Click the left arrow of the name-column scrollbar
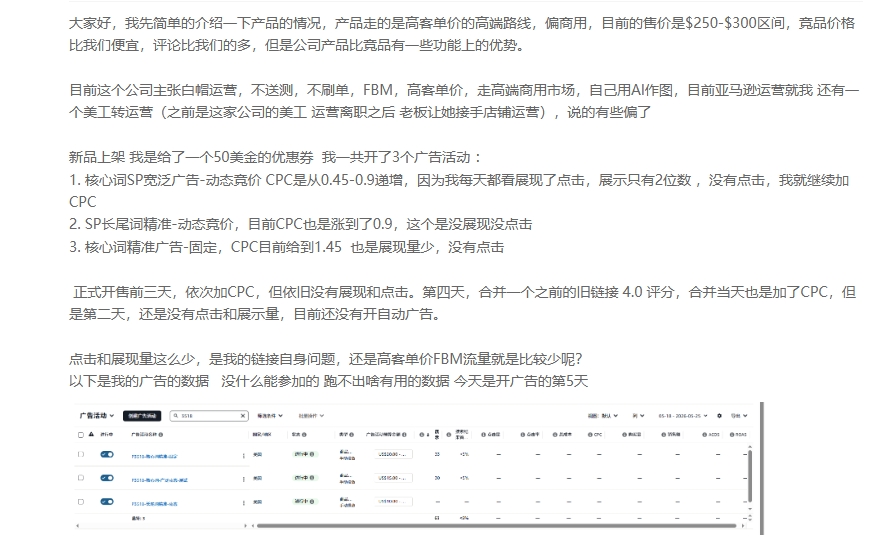This screenshot has height=558, width=891. (x=78, y=526)
